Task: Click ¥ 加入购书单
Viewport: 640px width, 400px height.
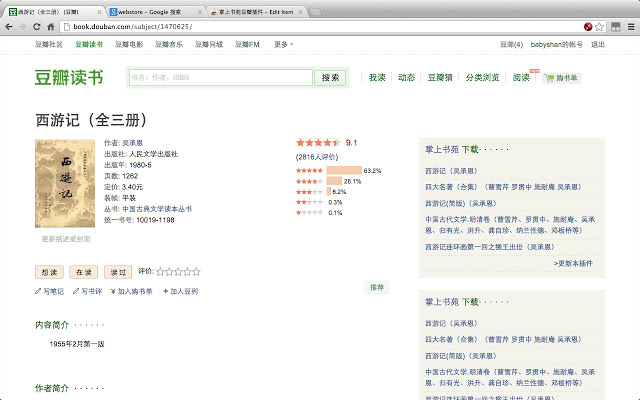Action: tap(131, 291)
